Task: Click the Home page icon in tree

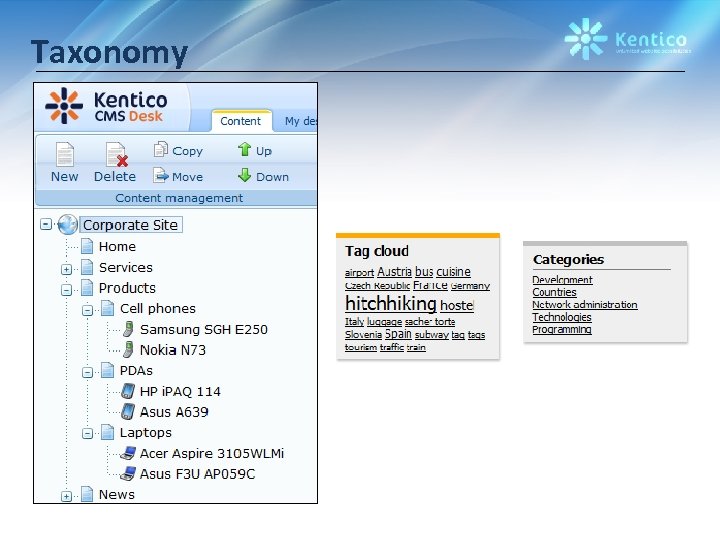Action: 87,246
